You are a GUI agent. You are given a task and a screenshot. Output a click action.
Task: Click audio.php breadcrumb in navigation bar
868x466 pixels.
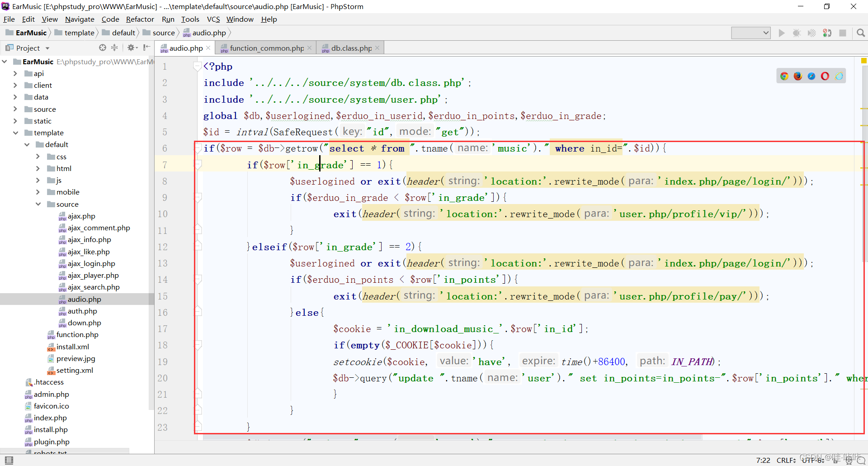pyautogui.click(x=204, y=33)
